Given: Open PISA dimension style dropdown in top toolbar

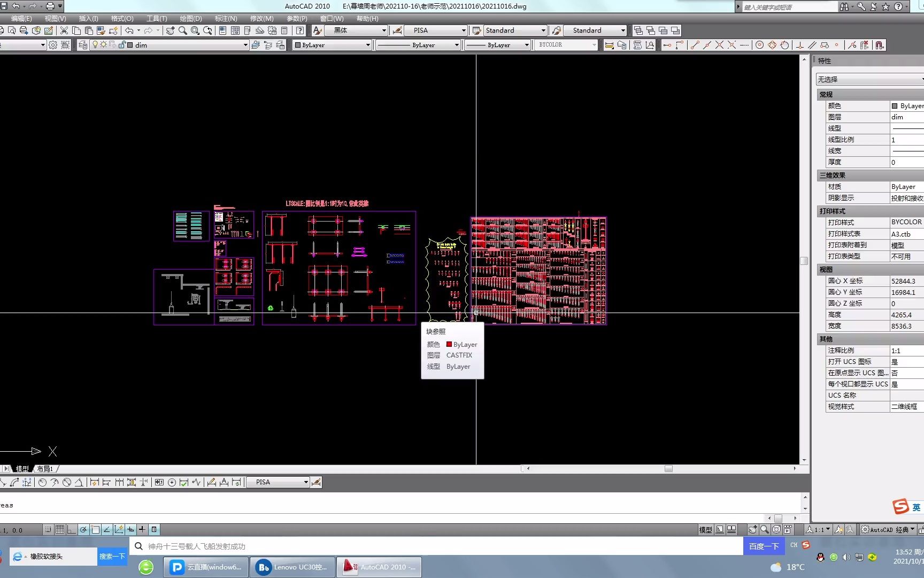Looking at the screenshot, I should 436,31.
